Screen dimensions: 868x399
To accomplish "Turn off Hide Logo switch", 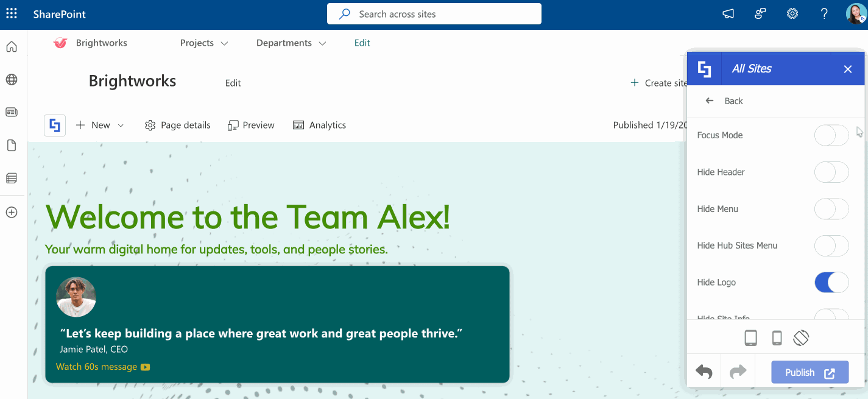I will pyautogui.click(x=831, y=282).
